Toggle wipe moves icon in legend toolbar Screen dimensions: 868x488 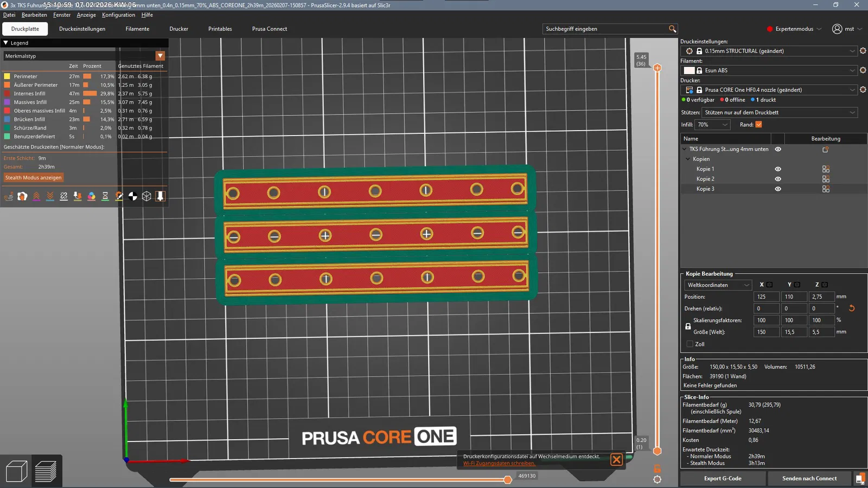22,196
